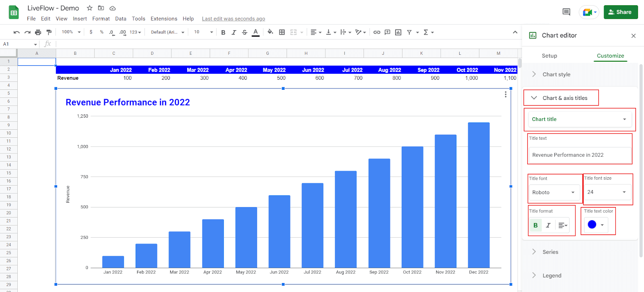This screenshot has width=644, height=292.
Task: Open the text color tool
Action: (256, 32)
